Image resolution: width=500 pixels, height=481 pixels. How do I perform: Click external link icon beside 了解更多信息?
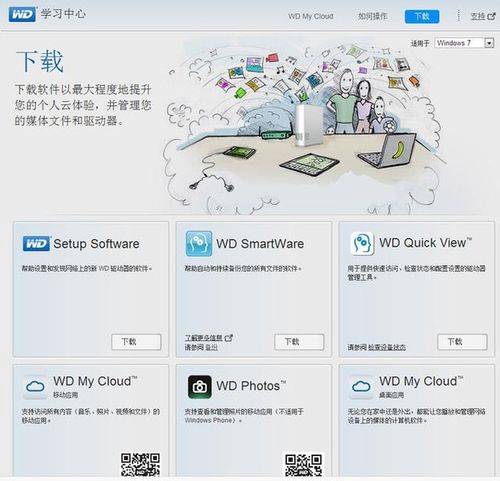tap(229, 338)
